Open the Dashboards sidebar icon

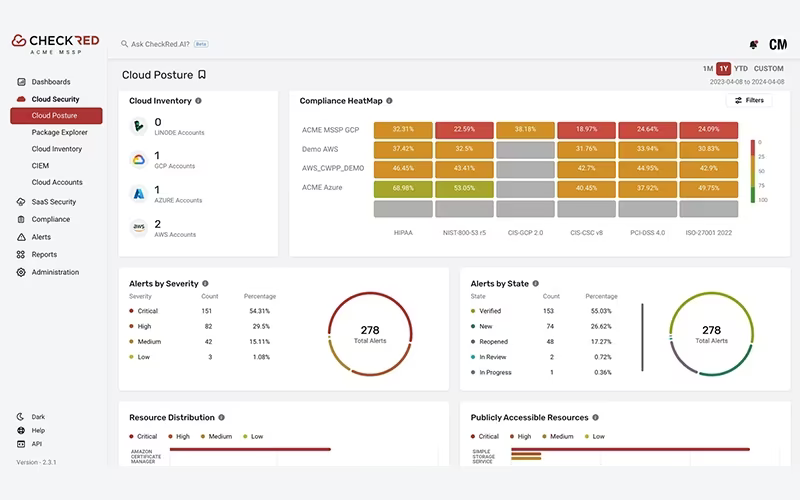[21, 82]
